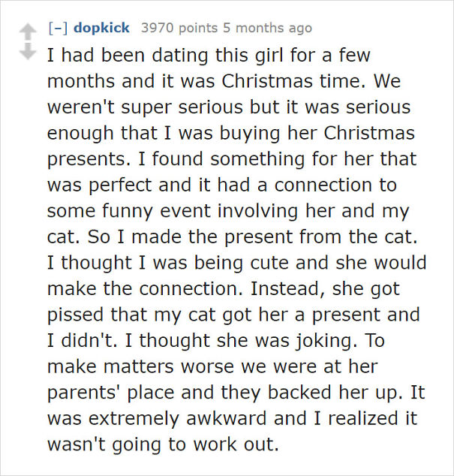Click the closing line 'wasn't going to work out'
Viewport: 454px width, 476px height.
[161, 445]
